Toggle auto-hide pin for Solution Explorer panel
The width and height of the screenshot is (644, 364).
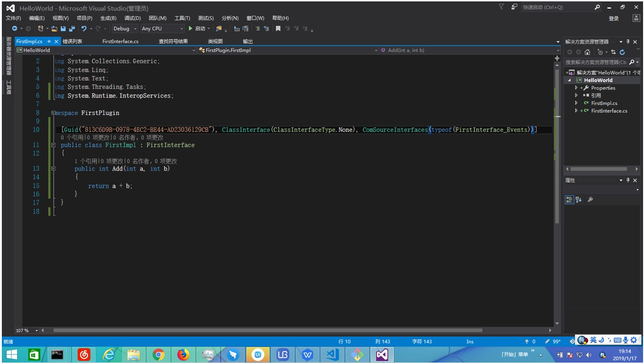coord(628,42)
